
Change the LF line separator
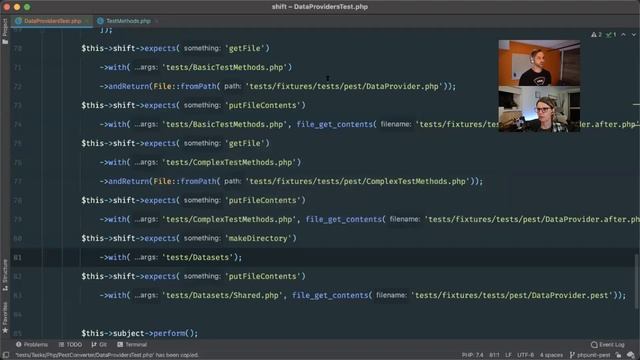coord(508,355)
